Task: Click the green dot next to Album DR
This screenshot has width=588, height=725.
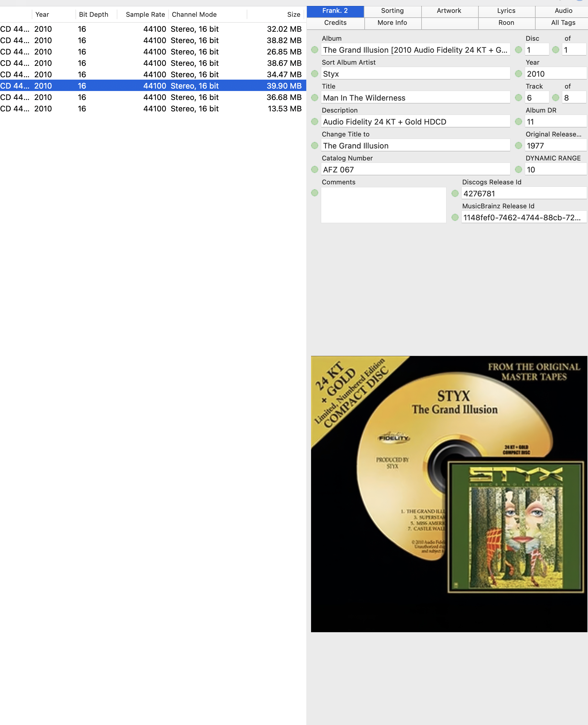Action: pyautogui.click(x=518, y=121)
